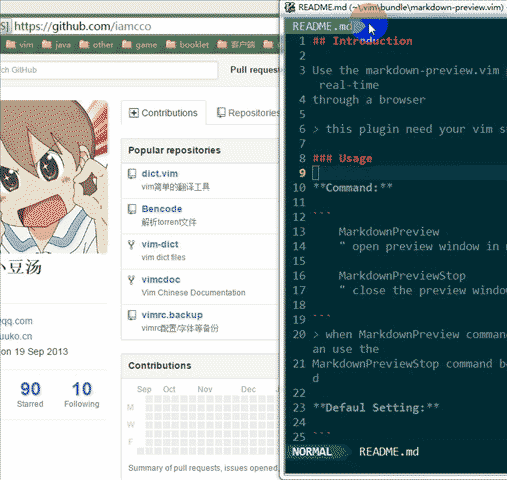Click the fork icon beside vim-dict
Image resolution: width=507 pixels, height=480 pixels.
tap(132, 244)
